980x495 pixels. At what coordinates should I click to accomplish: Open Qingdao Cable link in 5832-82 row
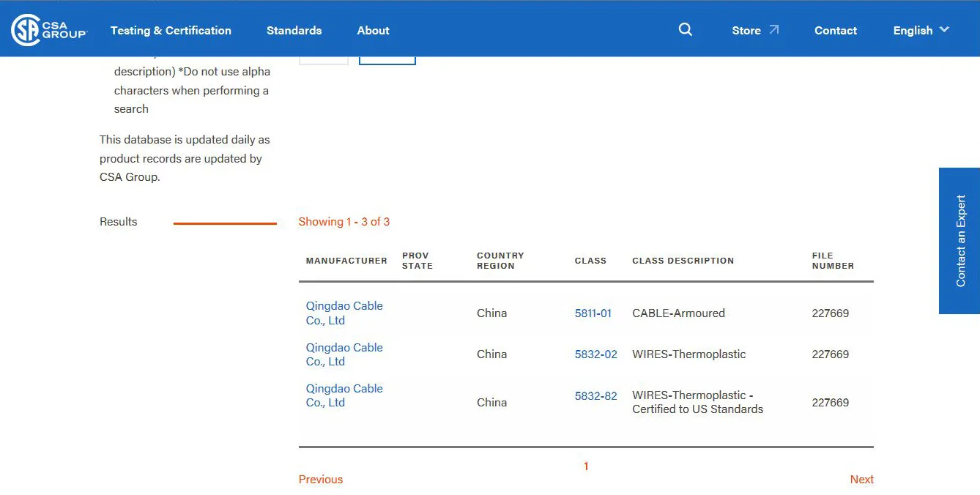344,395
